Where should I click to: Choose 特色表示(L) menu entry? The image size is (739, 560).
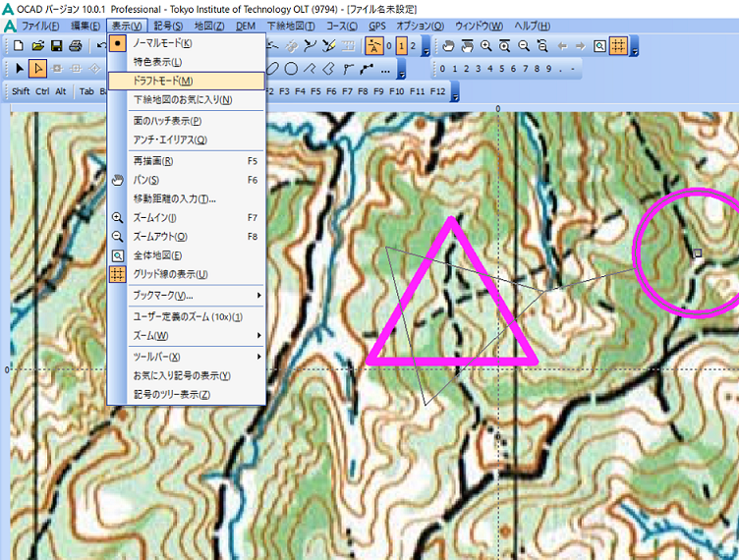187,62
